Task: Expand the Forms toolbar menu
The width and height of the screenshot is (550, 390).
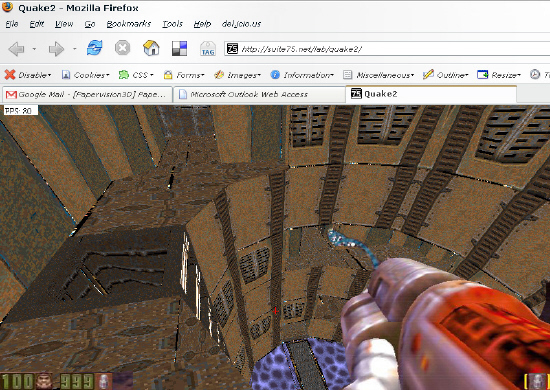Action: [x=184, y=75]
